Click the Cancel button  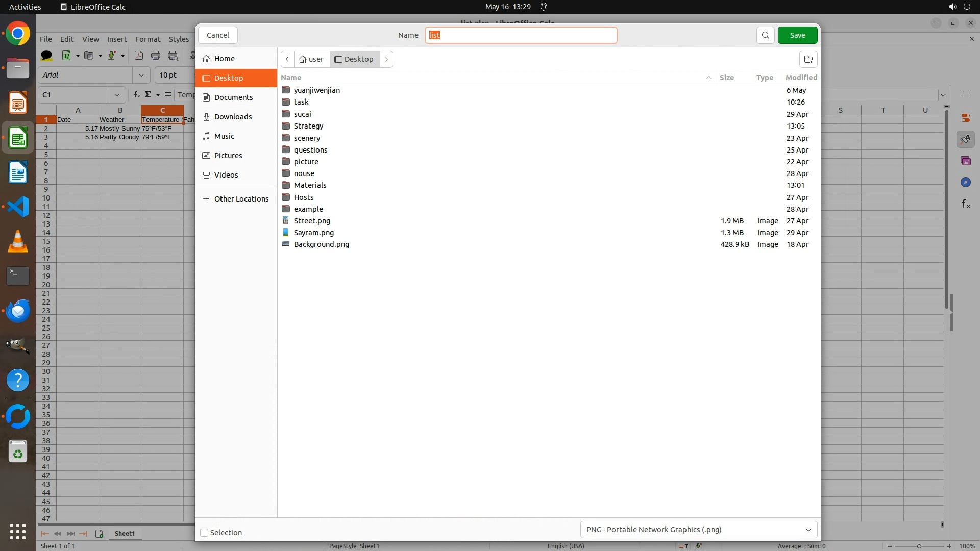point(218,35)
